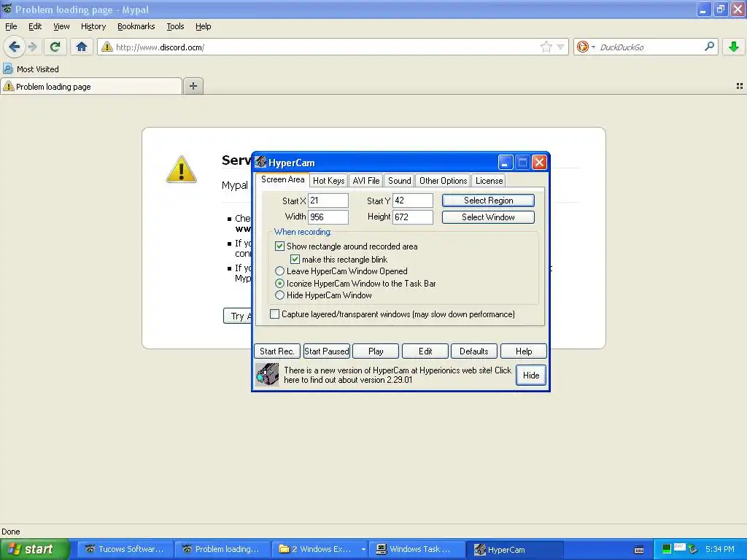This screenshot has width=747, height=560.
Task: Click the system tray clock 5:34 PM
Action: [x=720, y=549]
